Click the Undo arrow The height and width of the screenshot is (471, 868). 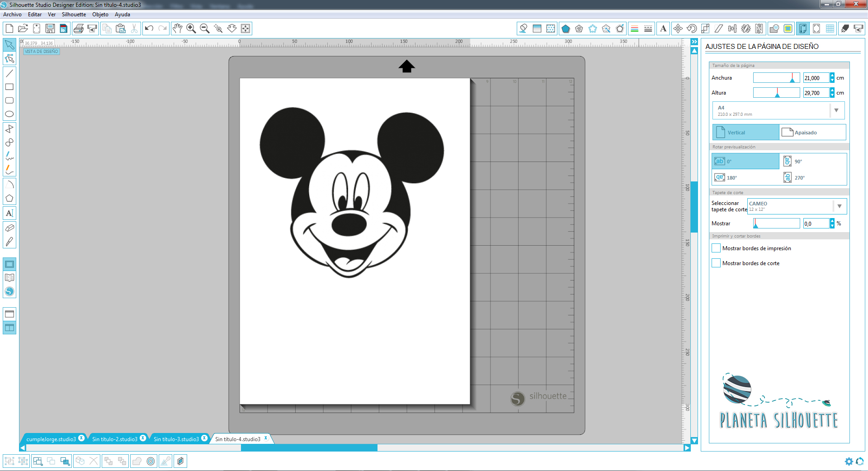pyautogui.click(x=149, y=29)
